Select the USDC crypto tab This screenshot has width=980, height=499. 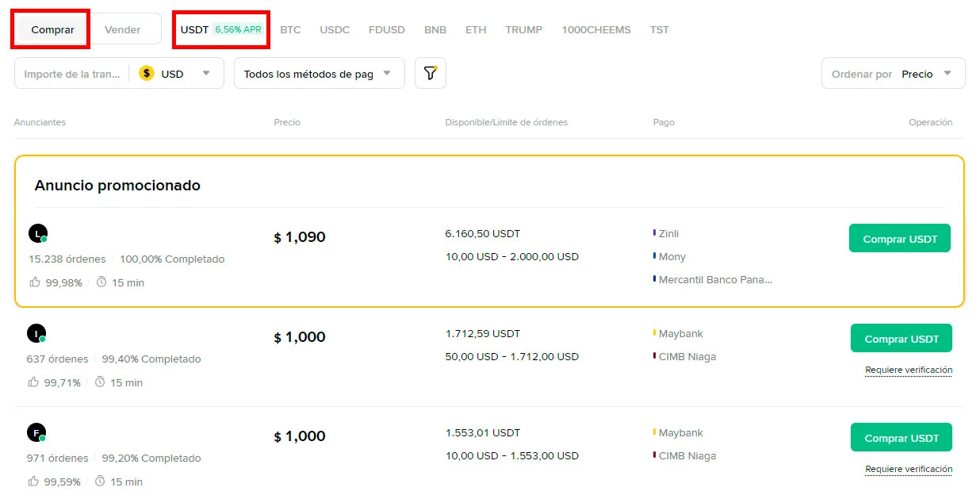coord(335,29)
